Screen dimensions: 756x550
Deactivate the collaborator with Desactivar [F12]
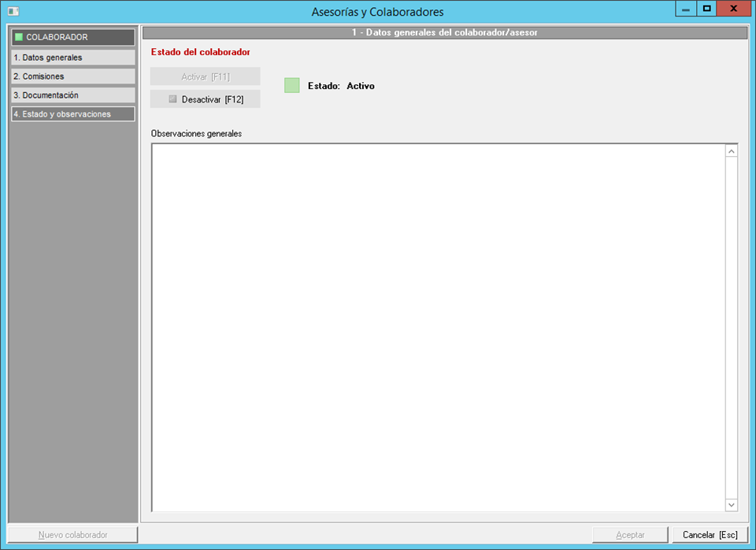tap(206, 99)
